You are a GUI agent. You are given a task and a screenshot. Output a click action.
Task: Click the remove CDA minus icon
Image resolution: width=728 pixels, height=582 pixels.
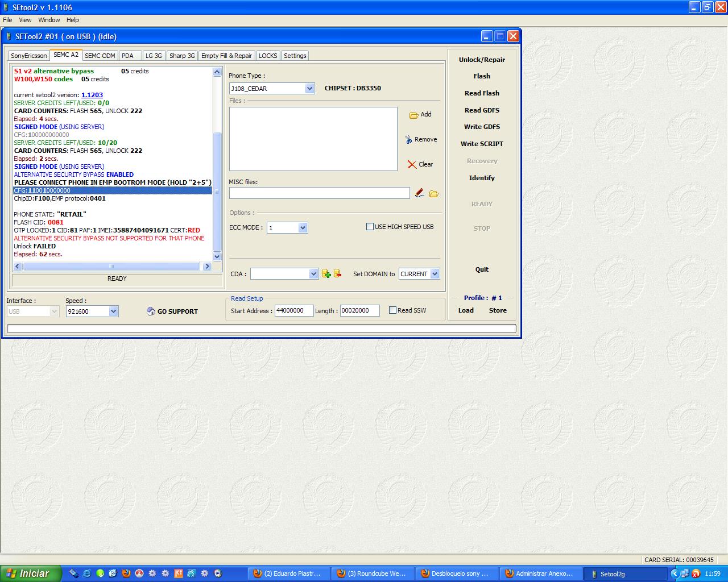(337, 273)
